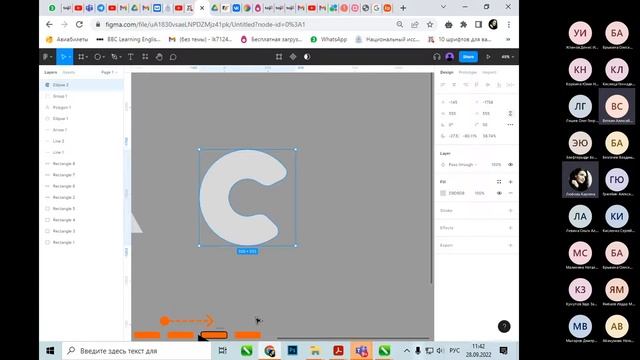Open Figma help question mark button

[504, 326]
